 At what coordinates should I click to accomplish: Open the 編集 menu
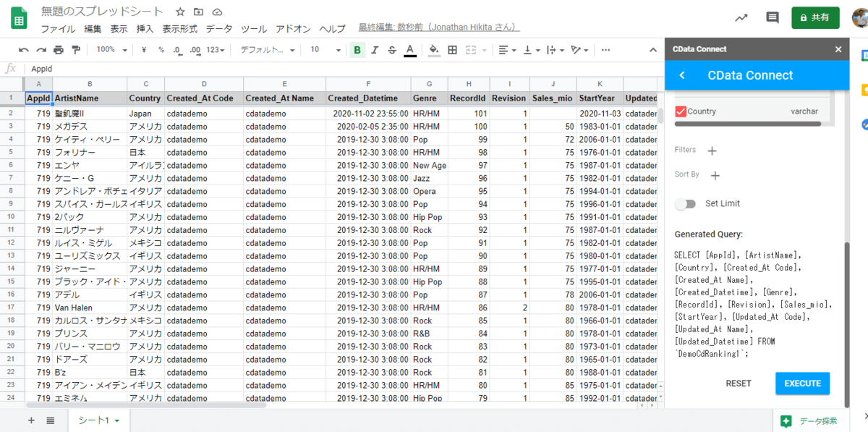pyautogui.click(x=93, y=29)
